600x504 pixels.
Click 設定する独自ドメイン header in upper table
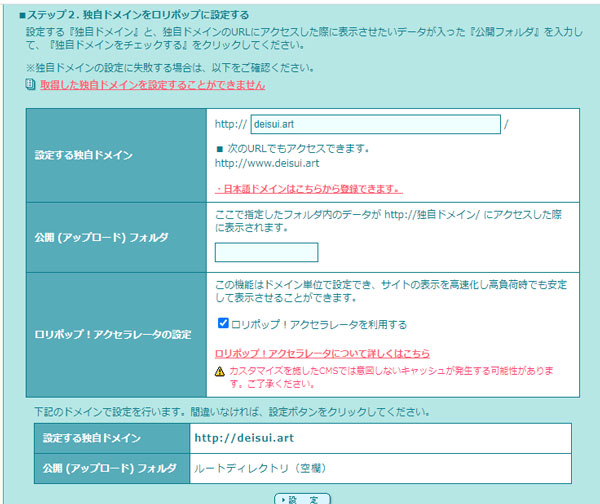(116, 155)
